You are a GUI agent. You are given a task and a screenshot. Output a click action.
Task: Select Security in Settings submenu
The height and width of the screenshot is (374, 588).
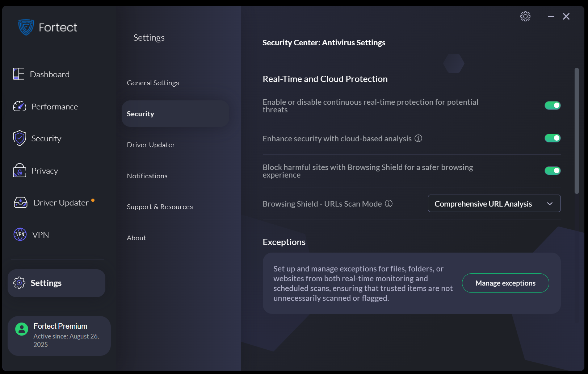175,114
